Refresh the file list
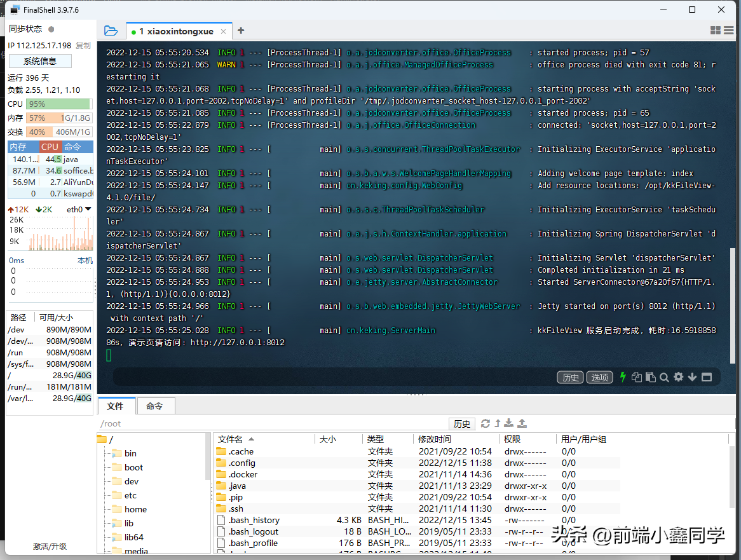This screenshot has width=741, height=560. (486, 423)
